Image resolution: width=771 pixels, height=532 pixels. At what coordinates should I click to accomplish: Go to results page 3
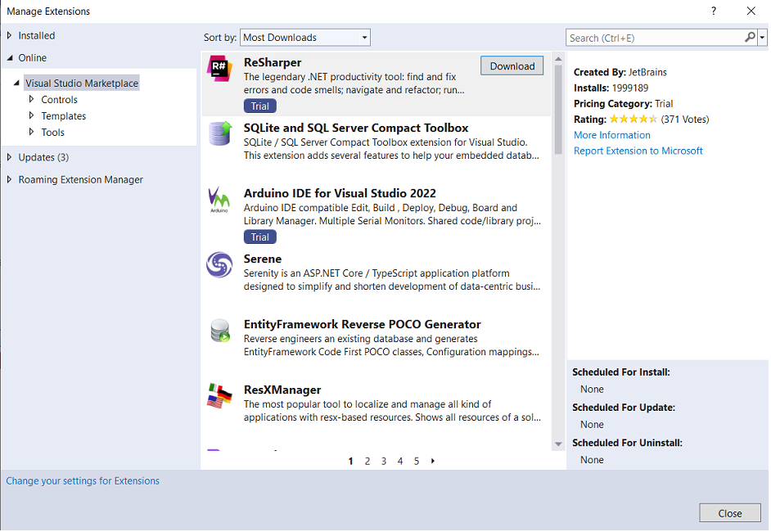tap(384, 461)
